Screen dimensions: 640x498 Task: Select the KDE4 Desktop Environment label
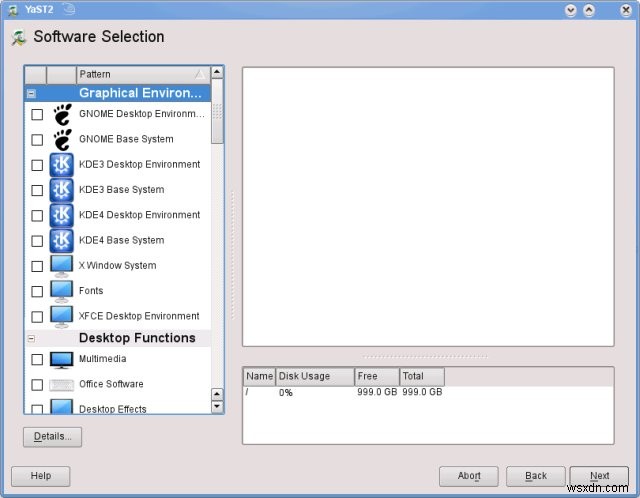pyautogui.click(x=140, y=215)
